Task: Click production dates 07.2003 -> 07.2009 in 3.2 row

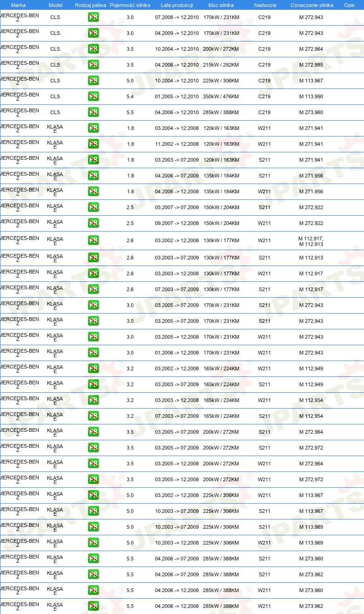Action: click(x=177, y=416)
